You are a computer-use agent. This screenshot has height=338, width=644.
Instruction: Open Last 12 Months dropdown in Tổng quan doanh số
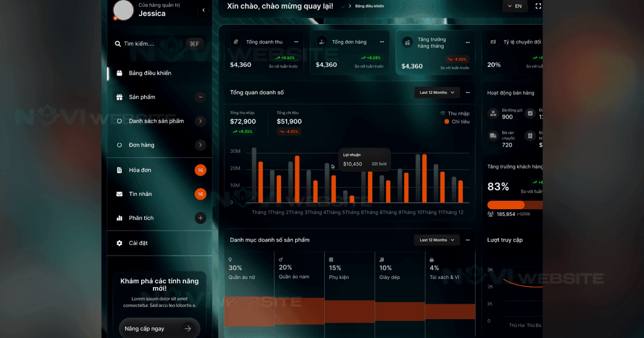[x=437, y=92]
